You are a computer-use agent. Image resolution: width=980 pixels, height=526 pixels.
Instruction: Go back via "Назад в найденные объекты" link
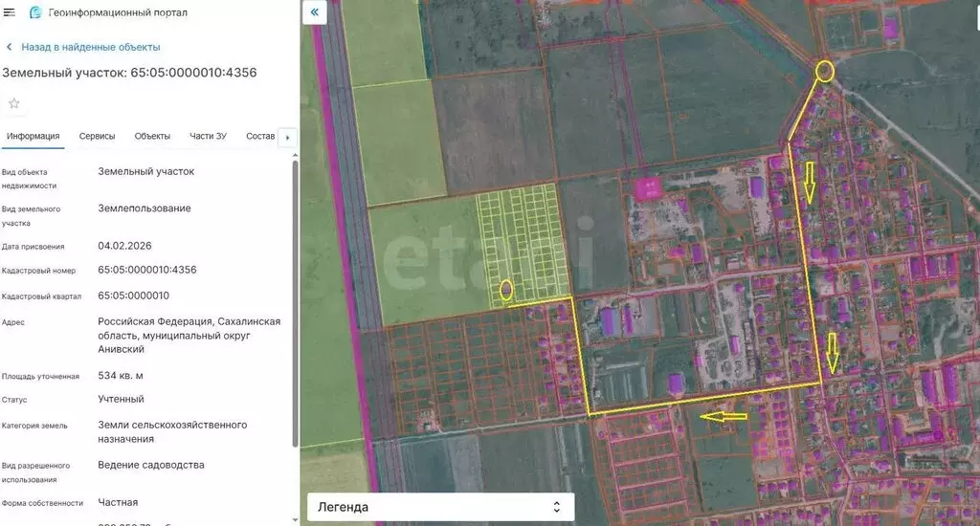[x=91, y=47]
